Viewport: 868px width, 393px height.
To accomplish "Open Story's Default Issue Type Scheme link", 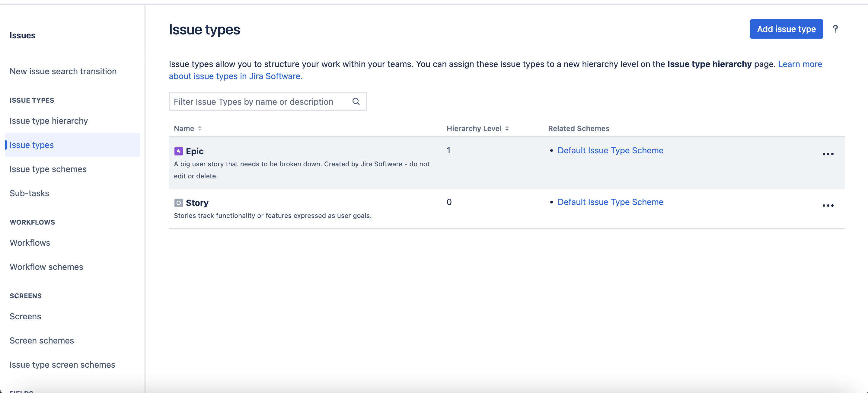I will [610, 202].
